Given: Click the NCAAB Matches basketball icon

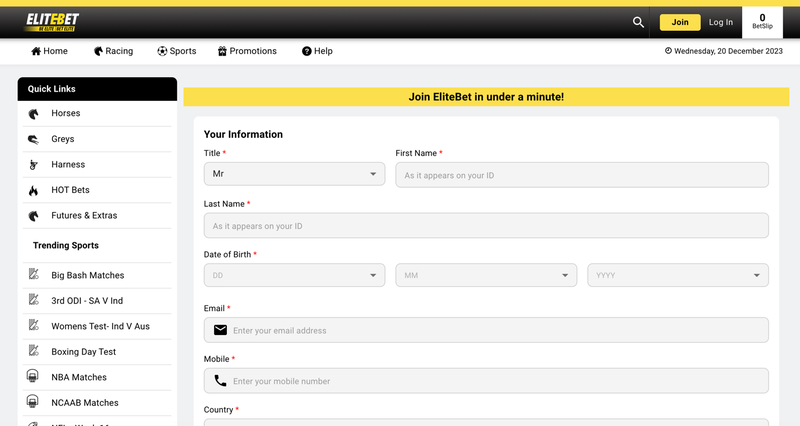Looking at the screenshot, I should tap(32, 402).
